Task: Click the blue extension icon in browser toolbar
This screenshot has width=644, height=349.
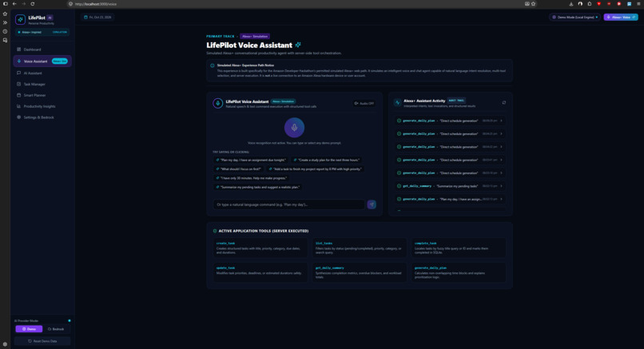Action: (x=629, y=4)
